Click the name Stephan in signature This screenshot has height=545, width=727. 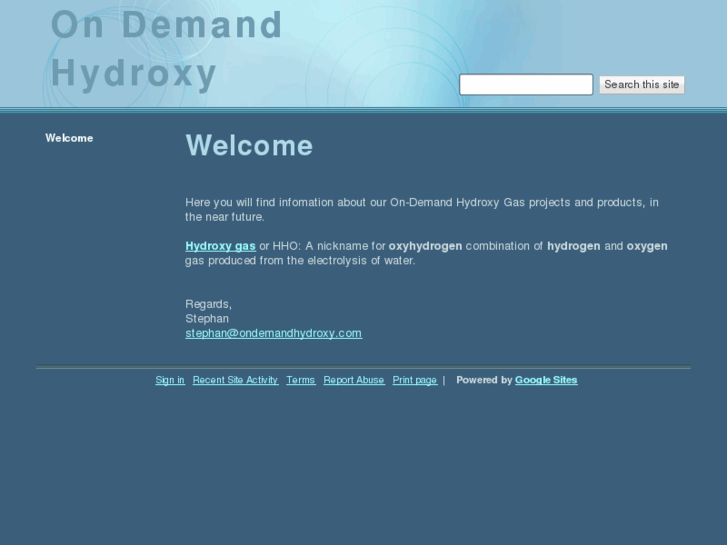(207, 319)
